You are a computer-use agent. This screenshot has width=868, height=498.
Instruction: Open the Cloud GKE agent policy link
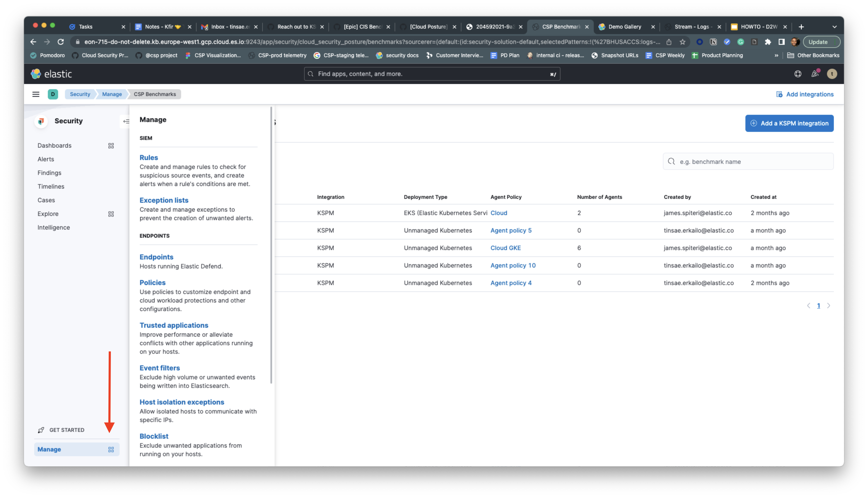click(x=506, y=248)
